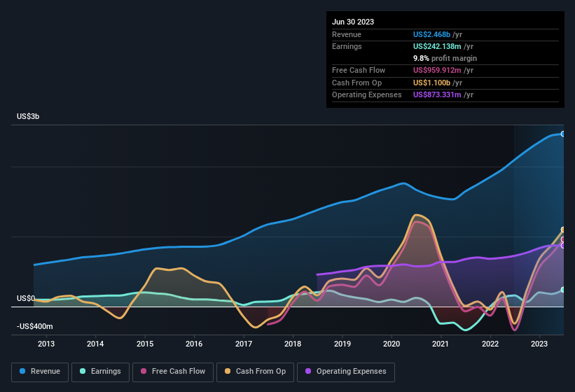
Task: Click the -US$400m y-axis label
Action: click(x=35, y=326)
